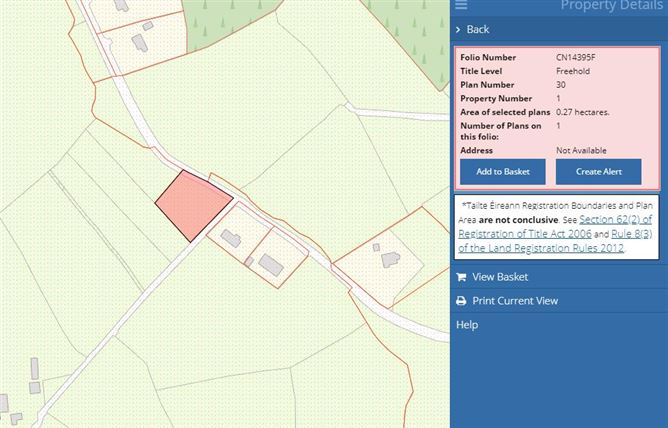Click the Plan Number label
The width and height of the screenshot is (668, 428).
pos(487,85)
